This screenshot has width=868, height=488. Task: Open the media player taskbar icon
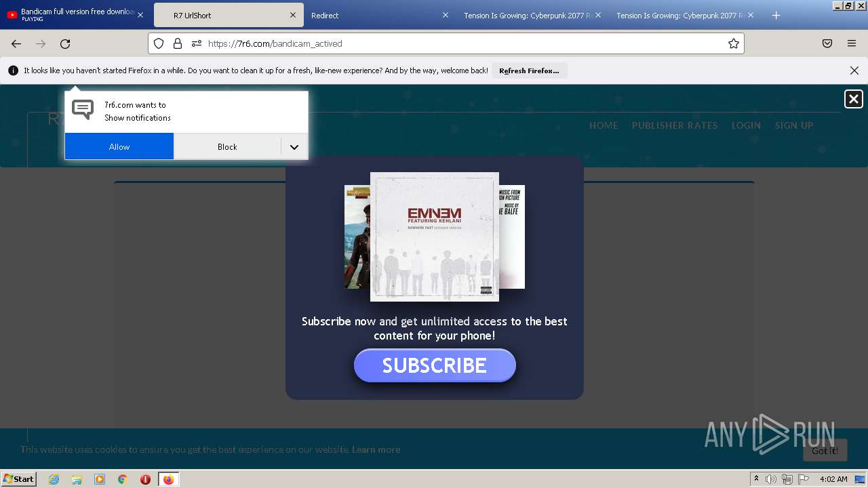(x=100, y=479)
